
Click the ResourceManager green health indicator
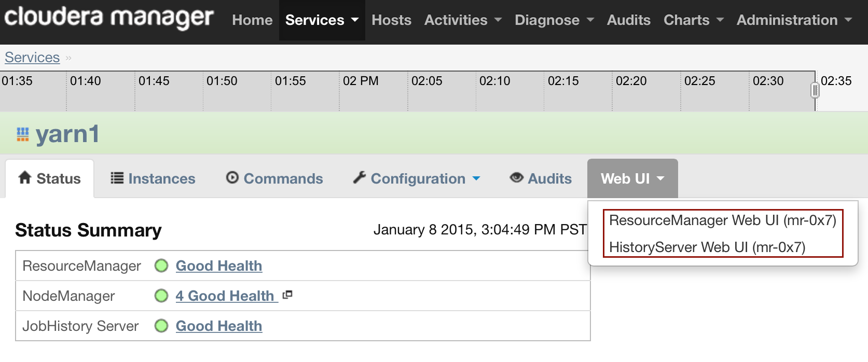(x=161, y=266)
